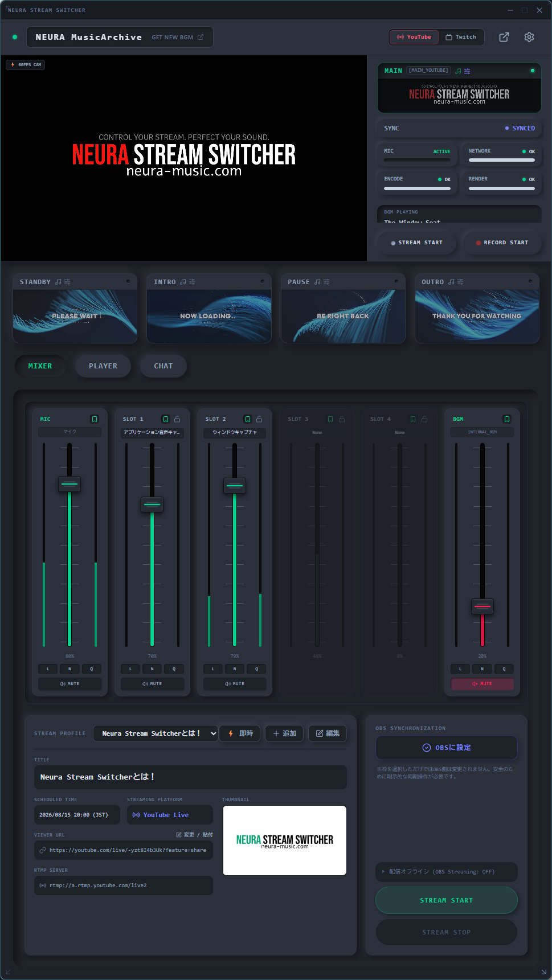Open the sliders icon on OUTRO card

[460, 282]
